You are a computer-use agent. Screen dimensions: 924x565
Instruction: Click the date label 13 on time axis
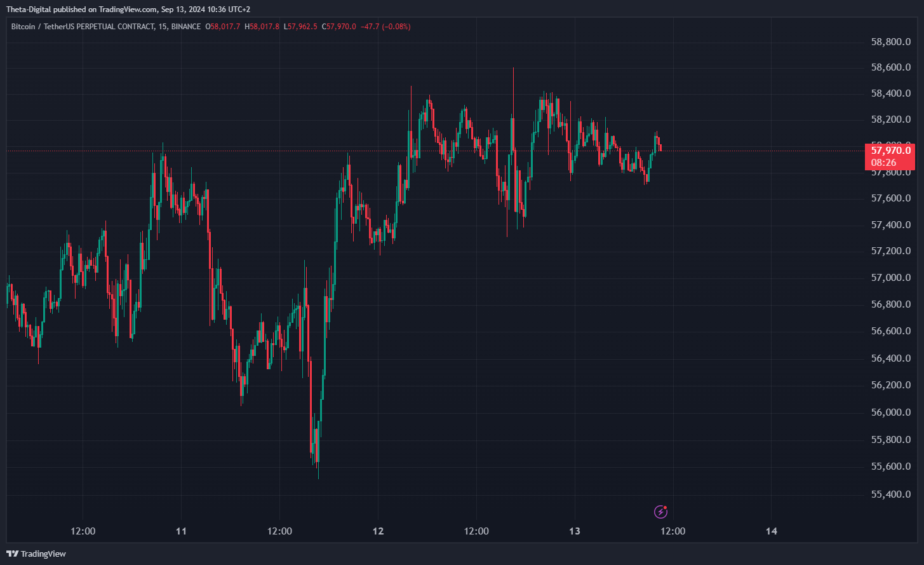tap(575, 531)
